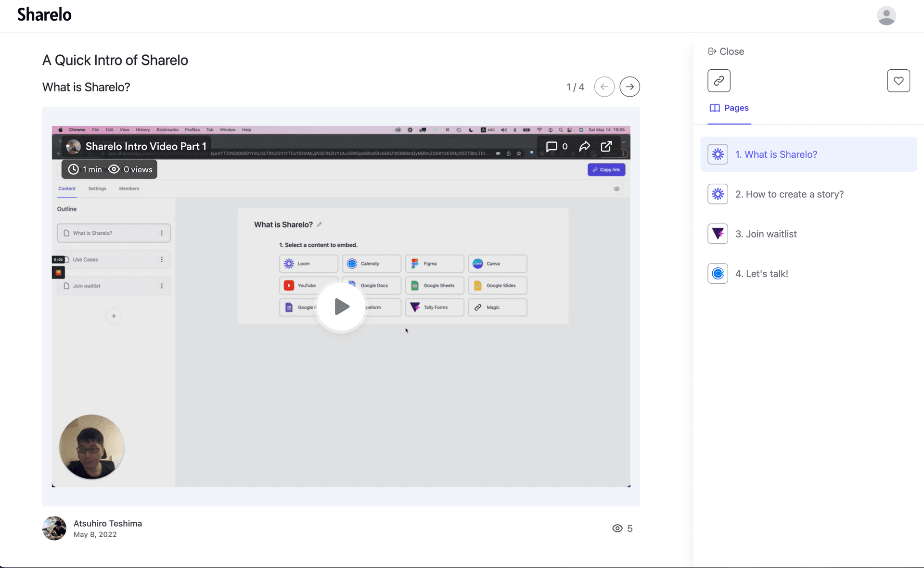Select What is Sharelo? outline item

point(114,233)
